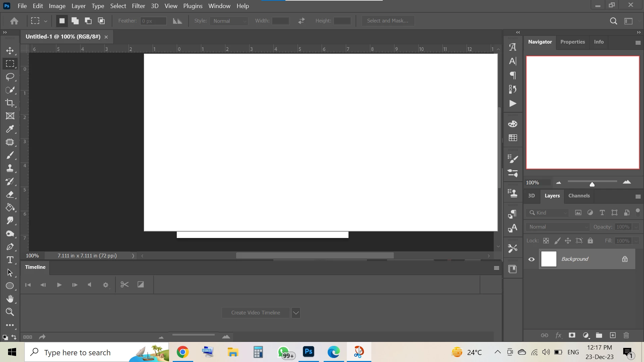The image size is (644, 362).
Task: Select the Lasso tool
Action: pyautogui.click(x=10, y=77)
